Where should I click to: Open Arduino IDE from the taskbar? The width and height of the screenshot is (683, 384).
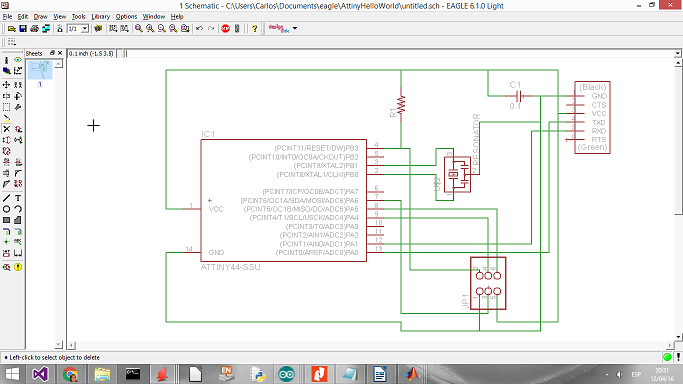point(286,374)
